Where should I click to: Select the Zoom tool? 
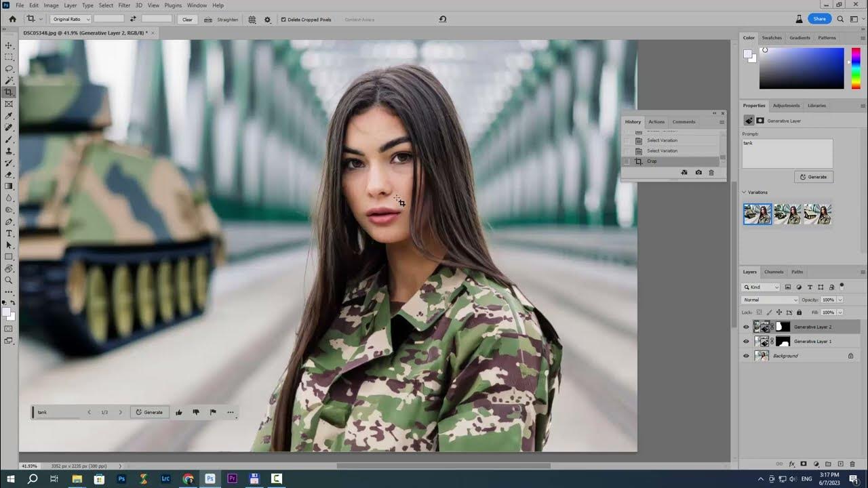[9, 280]
